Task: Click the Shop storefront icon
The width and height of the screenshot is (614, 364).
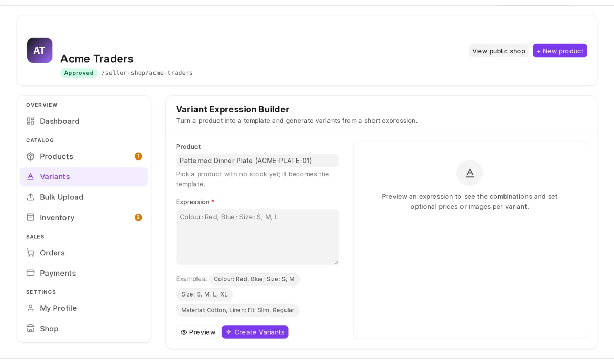Action: click(31, 329)
